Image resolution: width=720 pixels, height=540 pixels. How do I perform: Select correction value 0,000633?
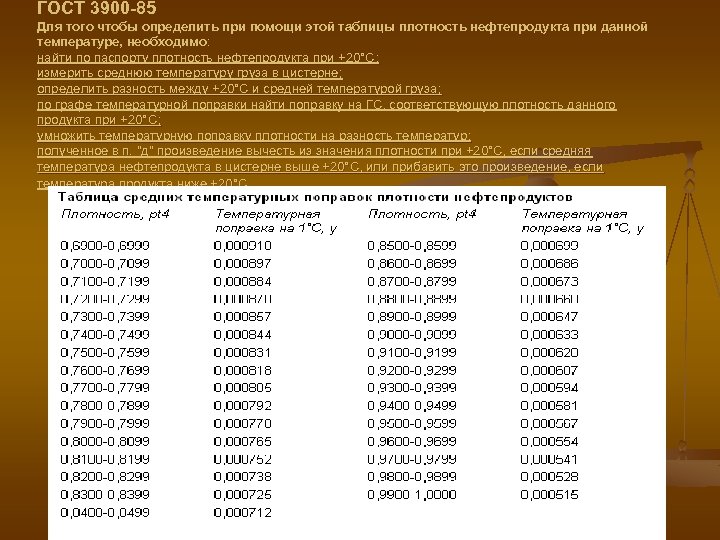549,335
